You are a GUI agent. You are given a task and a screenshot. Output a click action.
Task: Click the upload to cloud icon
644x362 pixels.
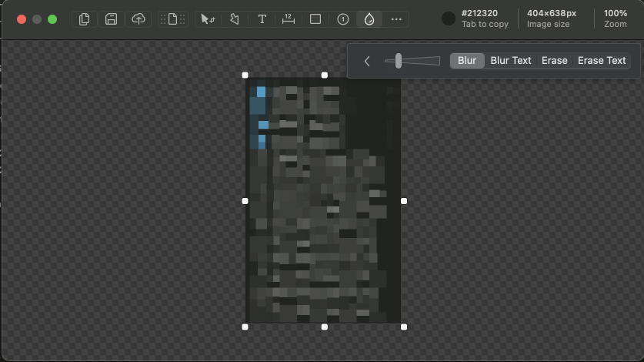(138, 19)
